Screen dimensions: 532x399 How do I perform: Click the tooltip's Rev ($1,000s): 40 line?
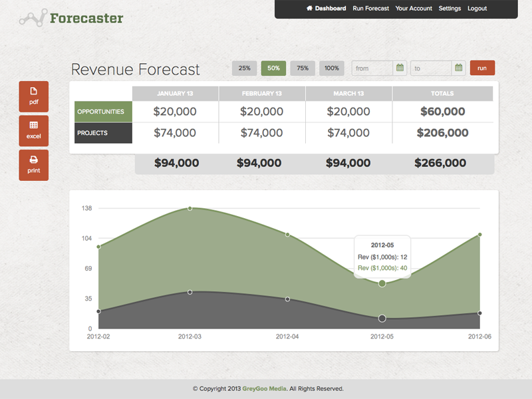click(382, 268)
